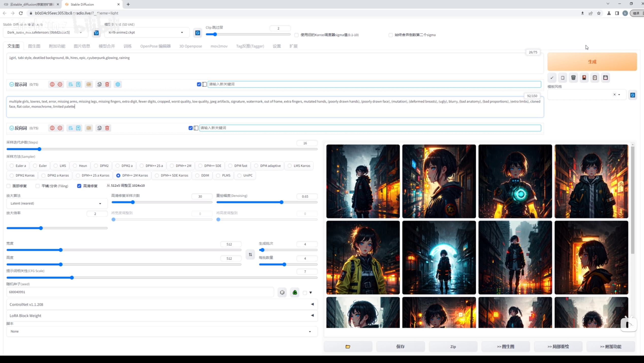Viewport: 644px width, 363px height.
Task: Click the CFG Scale slider handle
Action: coord(72,278)
